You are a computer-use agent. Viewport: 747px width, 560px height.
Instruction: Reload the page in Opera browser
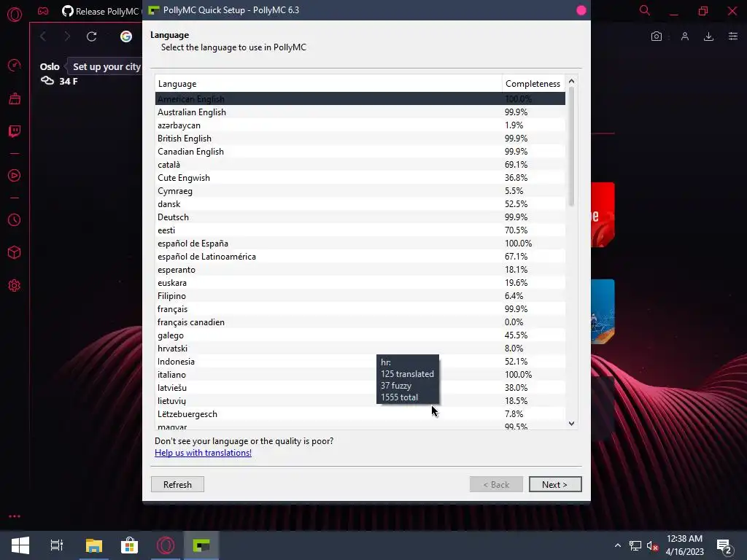[x=91, y=36]
